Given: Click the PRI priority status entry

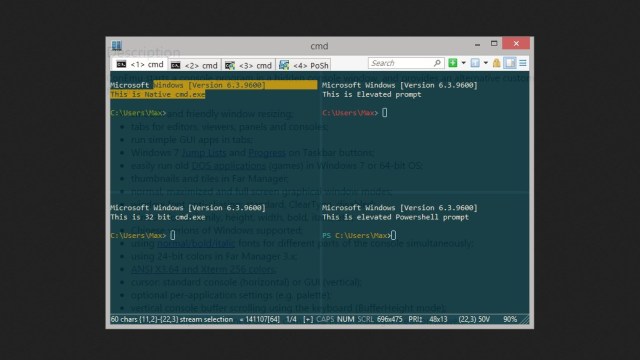Looking at the screenshot, I should tap(415, 319).
